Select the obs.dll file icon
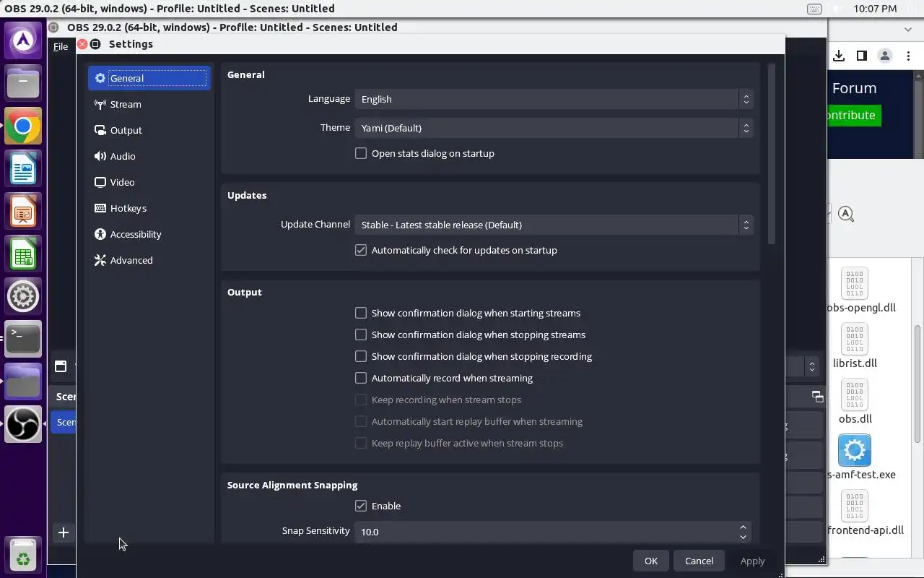 [855, 394]
